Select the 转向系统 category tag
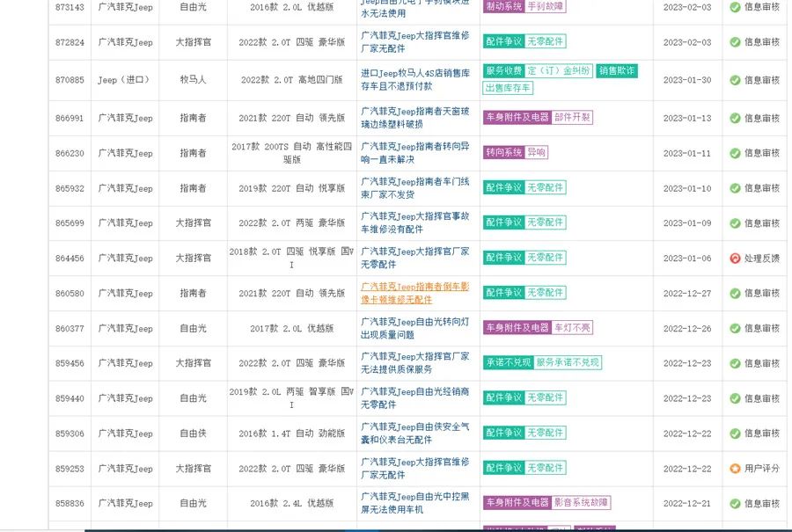Image resolution: width=792 pixels, height=532 pixels. coord(503,152)
